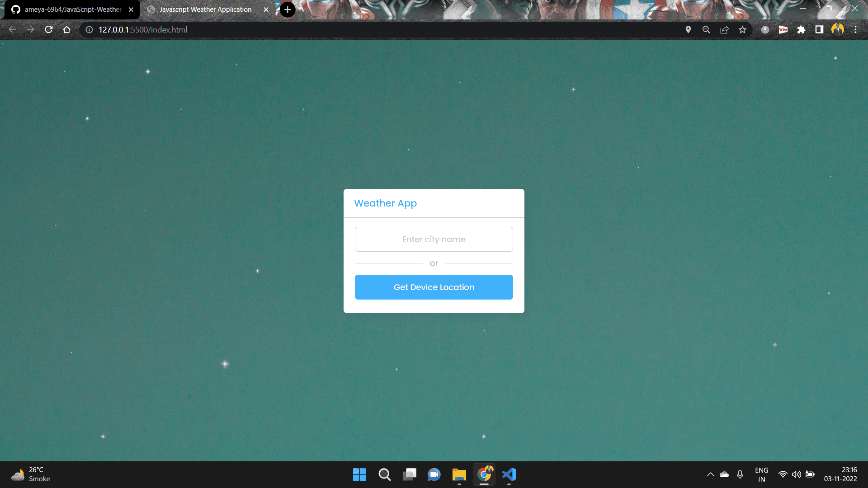Click the share icon in the address bar
The width and height of the screenshot is (868, 488).
click(x=725, y=29)
